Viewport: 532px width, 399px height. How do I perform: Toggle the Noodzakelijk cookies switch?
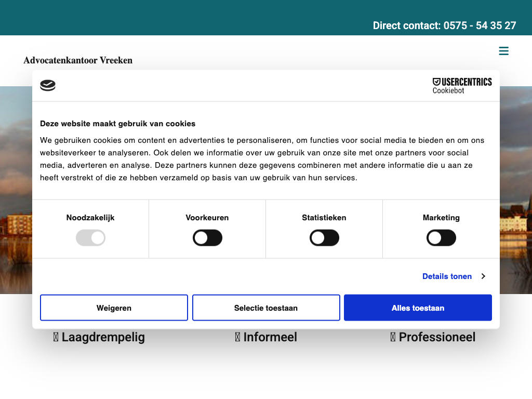pos(90,238)
